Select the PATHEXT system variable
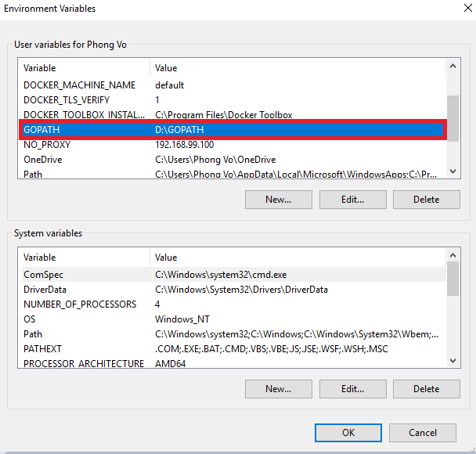Screen dimensions: 476x454 click(x=234, y=348)
